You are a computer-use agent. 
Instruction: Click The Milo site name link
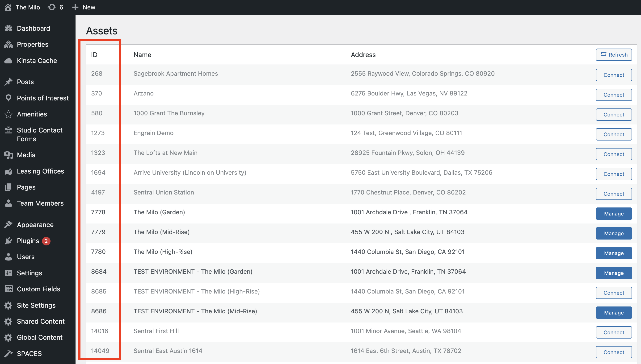(x=28, y=7)
